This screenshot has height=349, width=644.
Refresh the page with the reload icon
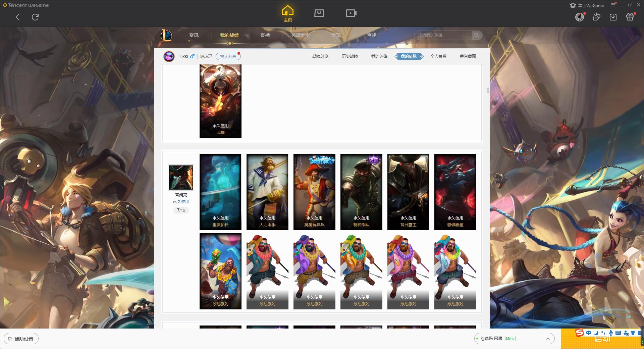(35, 17)
